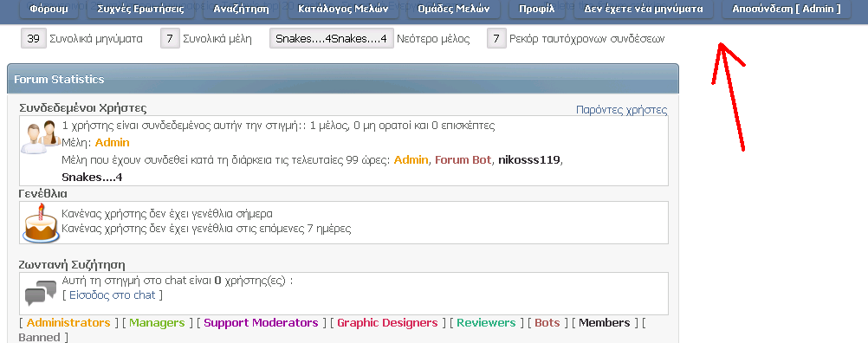The image size is (868, 343).
Task: Click newest member Snakes....4 badge
Action: point(332,39)
